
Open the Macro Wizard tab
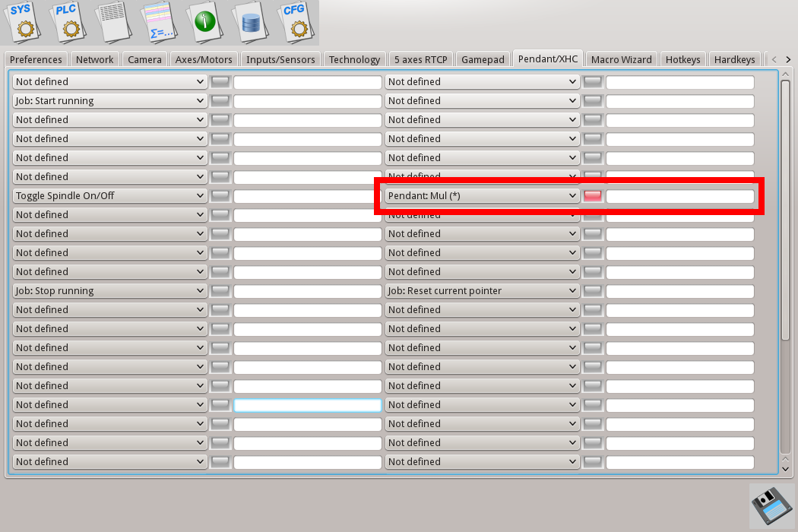(x=621, y=59)
